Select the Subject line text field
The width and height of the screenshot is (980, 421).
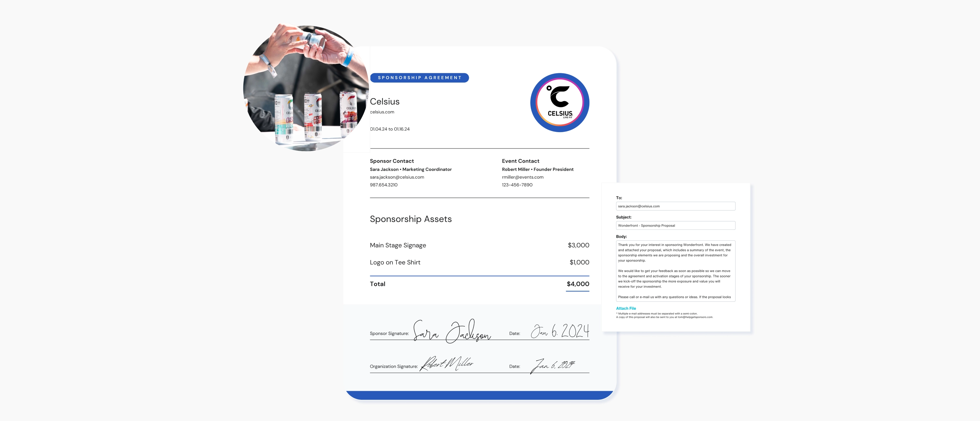[x=676, y=225]
